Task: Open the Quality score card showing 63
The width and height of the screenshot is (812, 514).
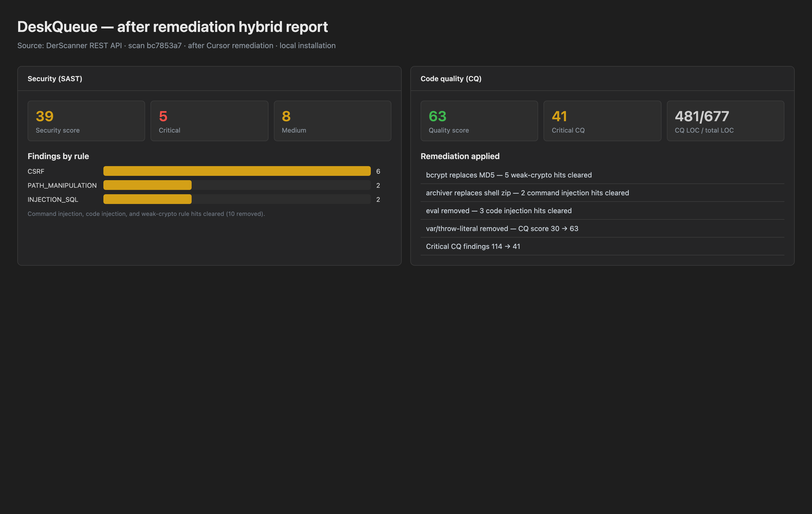Action: click(x=479, y=121)
